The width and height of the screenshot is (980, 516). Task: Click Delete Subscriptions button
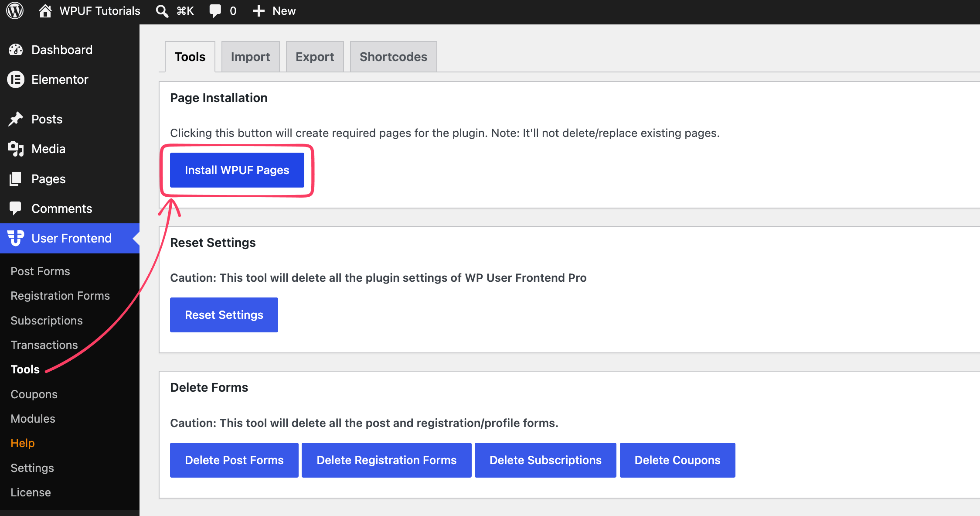pos(545,460)
